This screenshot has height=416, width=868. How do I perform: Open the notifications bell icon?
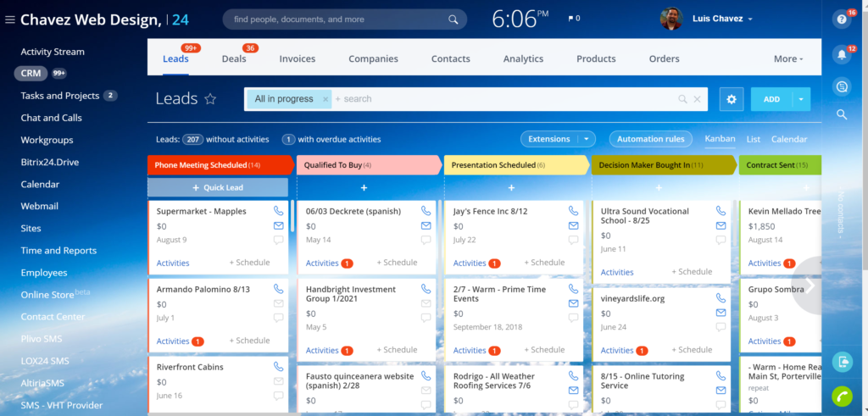click(842, 53)
